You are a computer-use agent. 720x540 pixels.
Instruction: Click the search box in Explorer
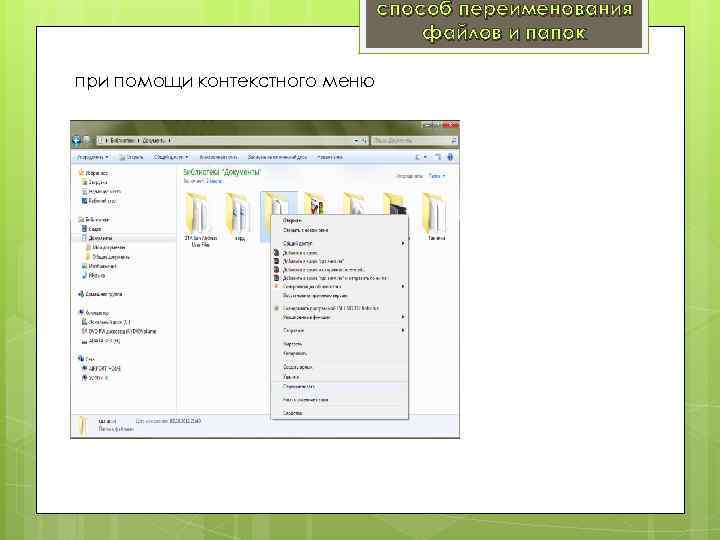(414, 141)
